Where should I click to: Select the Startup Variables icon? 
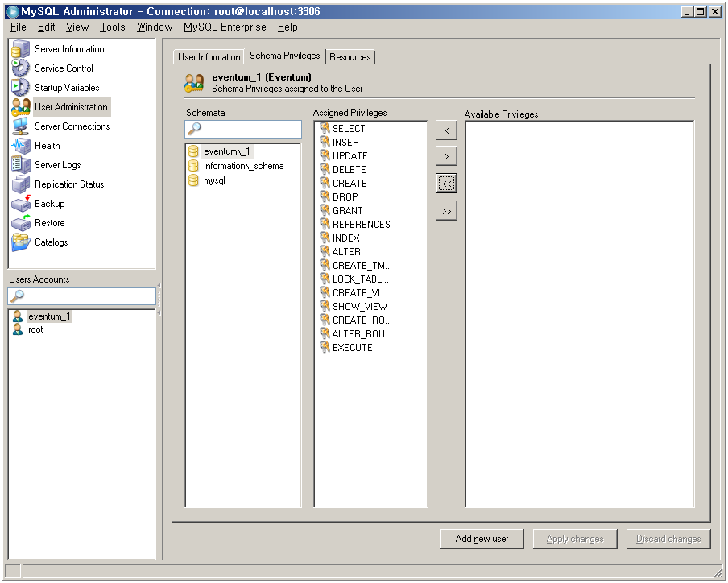(20, 88)
